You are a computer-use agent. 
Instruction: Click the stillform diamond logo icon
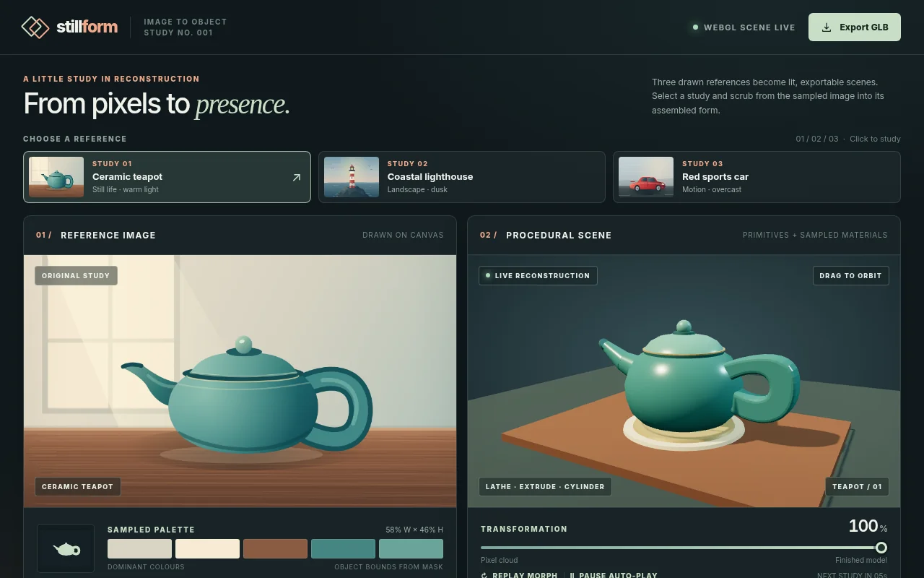tap(35, 27)
